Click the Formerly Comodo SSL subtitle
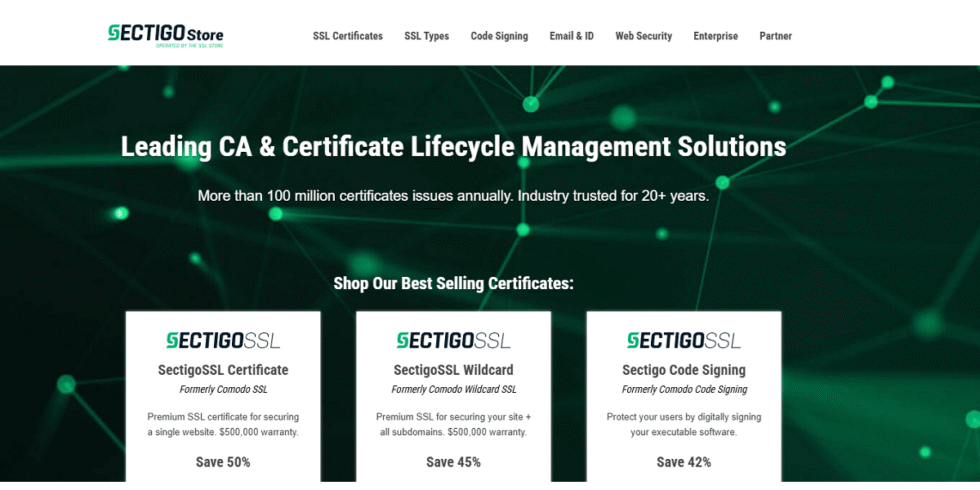The image size is (980, 490). pyautogui.click(x=223, y=389)
